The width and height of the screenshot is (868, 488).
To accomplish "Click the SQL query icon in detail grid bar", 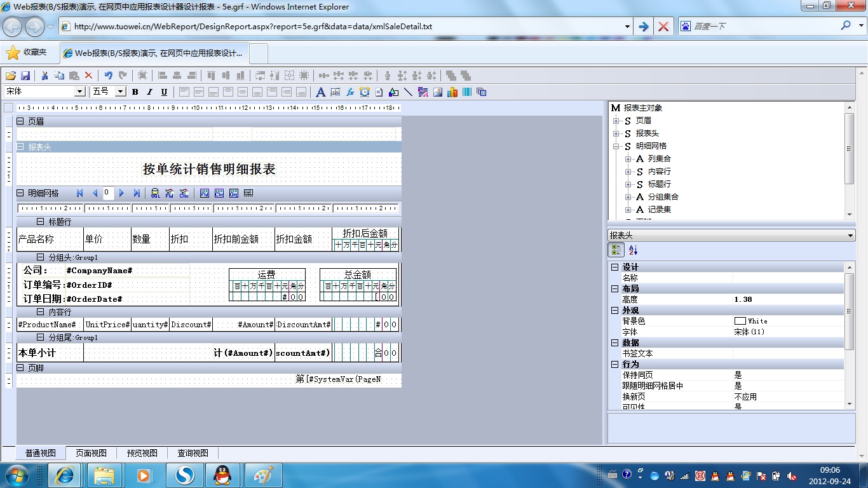I will point(155,193).
